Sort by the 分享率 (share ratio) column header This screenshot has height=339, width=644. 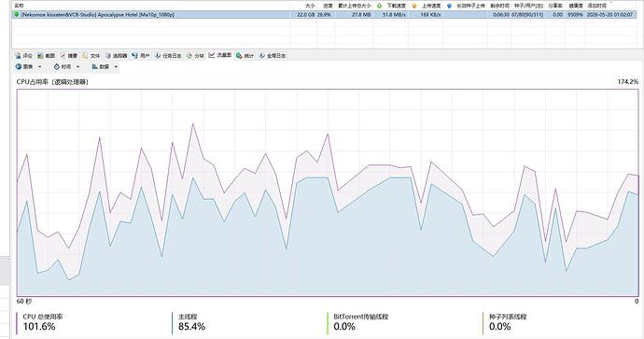click(x=555, y=6)
